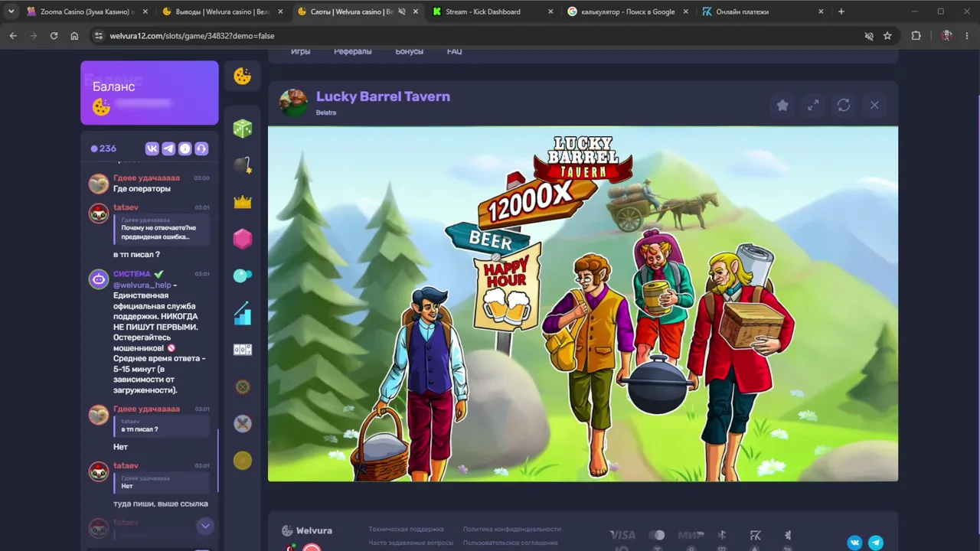Open the Telegram link in chat header

tap(168, 148)
